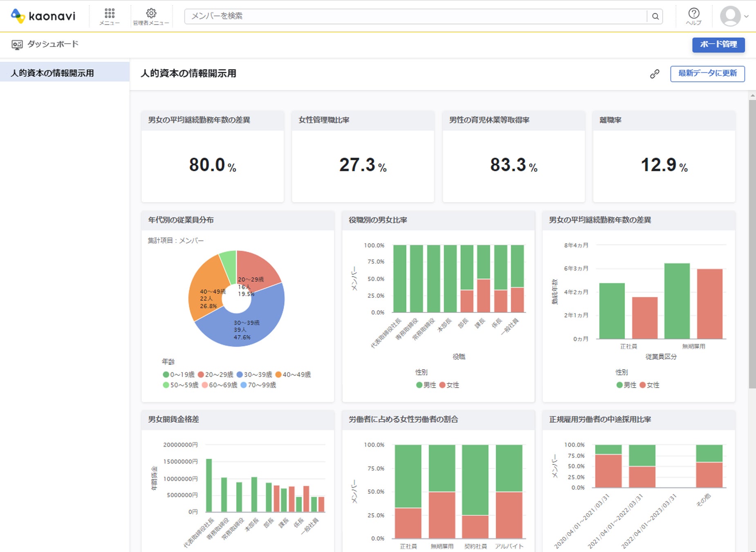Open the 管理者メニュー gear icon
Screen dimensions: 756x552
[x=151, y=14]
